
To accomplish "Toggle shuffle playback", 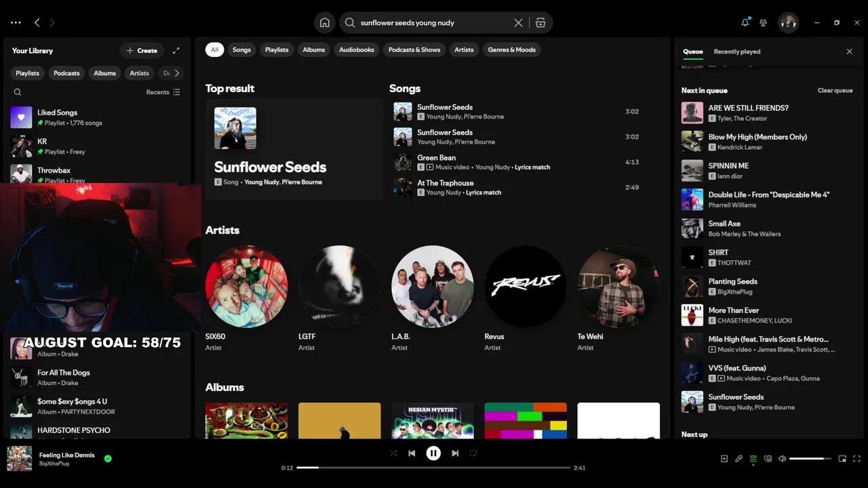I will pos(393,453).
